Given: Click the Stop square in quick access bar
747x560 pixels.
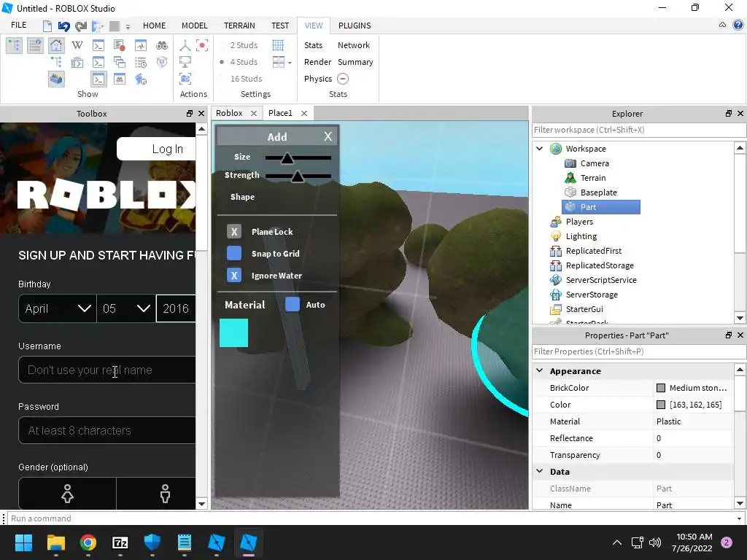Looking at the screenshot, I should [115, 26].
